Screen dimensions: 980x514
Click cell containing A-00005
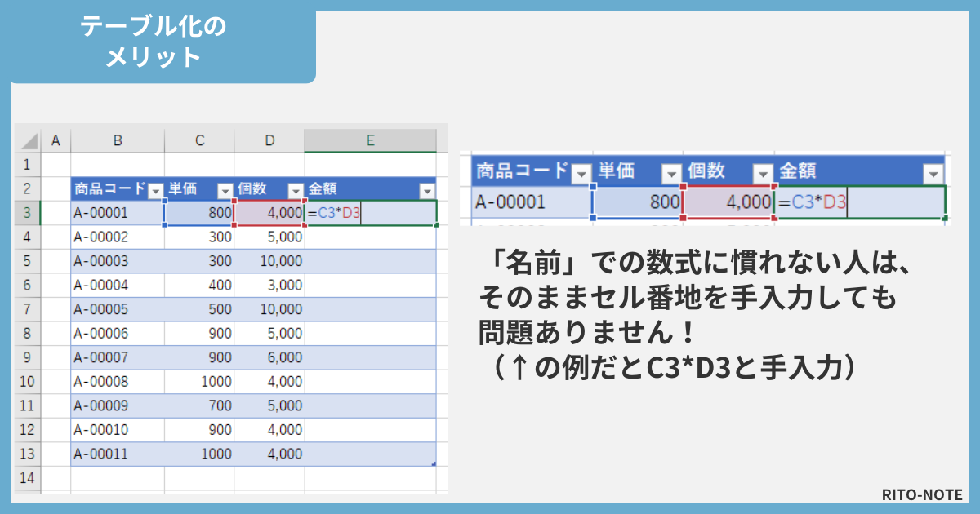pos(117,309)
